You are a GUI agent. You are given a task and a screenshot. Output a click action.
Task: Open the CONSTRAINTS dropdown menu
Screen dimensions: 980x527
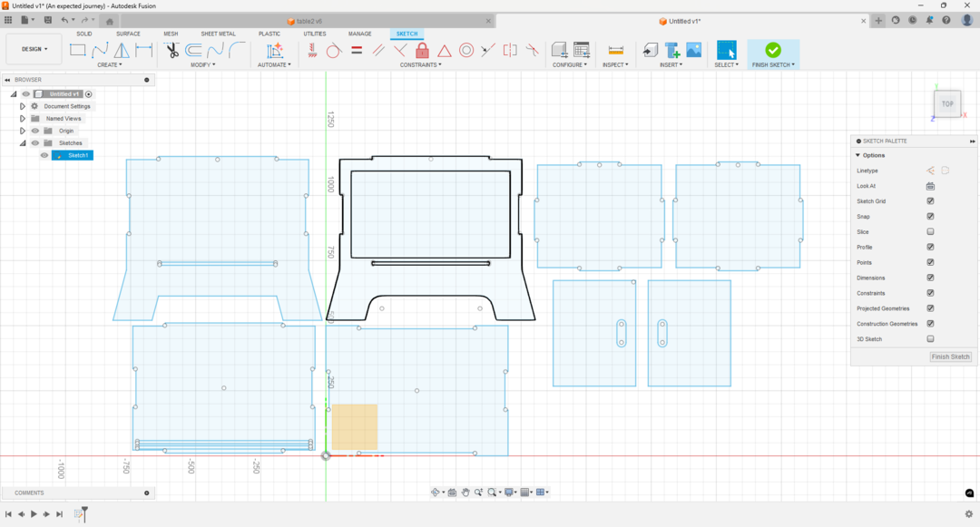421,65
